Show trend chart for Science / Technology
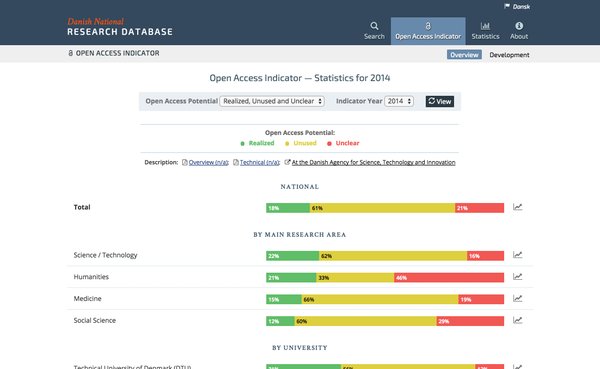600x369 pixels. pyautogui.click(x=517, y=255)
